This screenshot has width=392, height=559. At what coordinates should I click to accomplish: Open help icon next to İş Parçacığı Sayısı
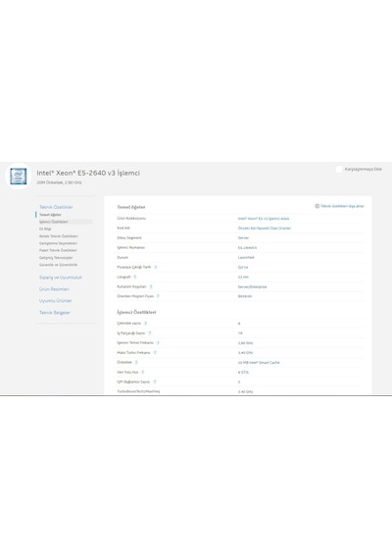[150, 333]
